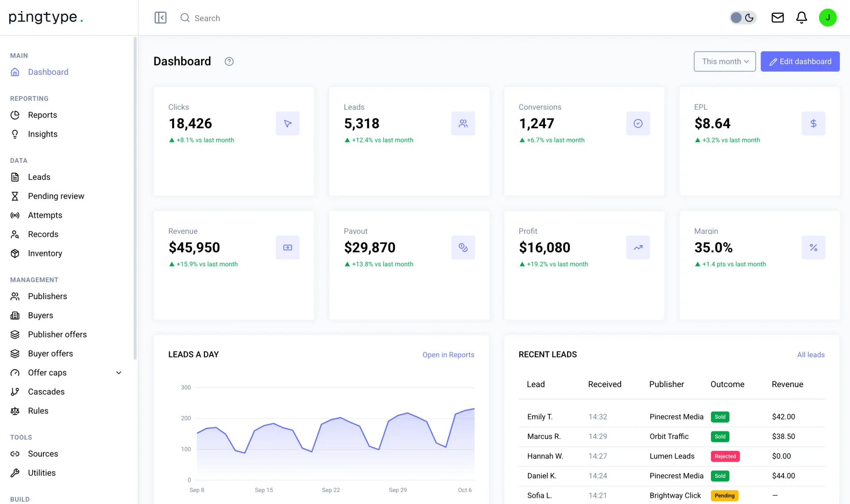Click the Outcome column header
850x504 pixels.
click(x=727, y=384)
